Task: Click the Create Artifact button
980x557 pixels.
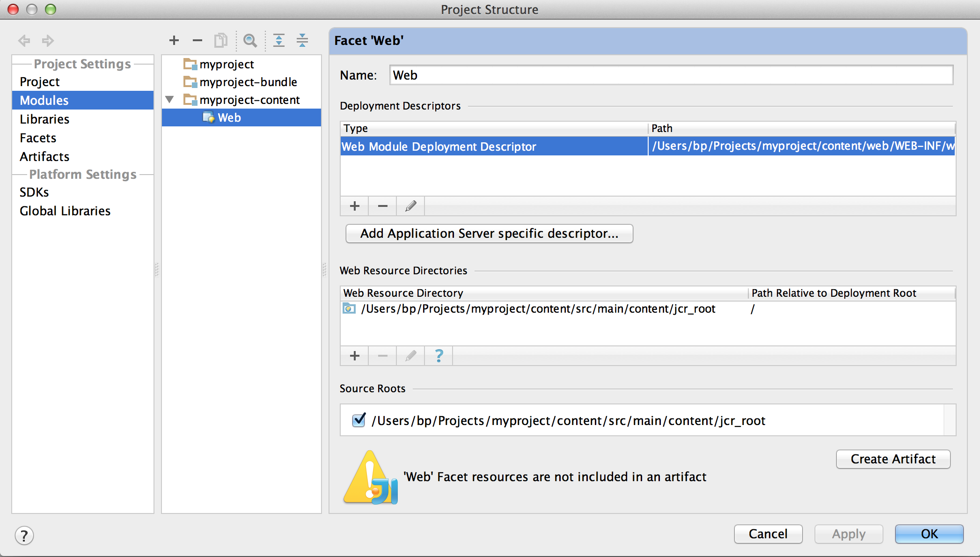Action: [x=893, y=459]
